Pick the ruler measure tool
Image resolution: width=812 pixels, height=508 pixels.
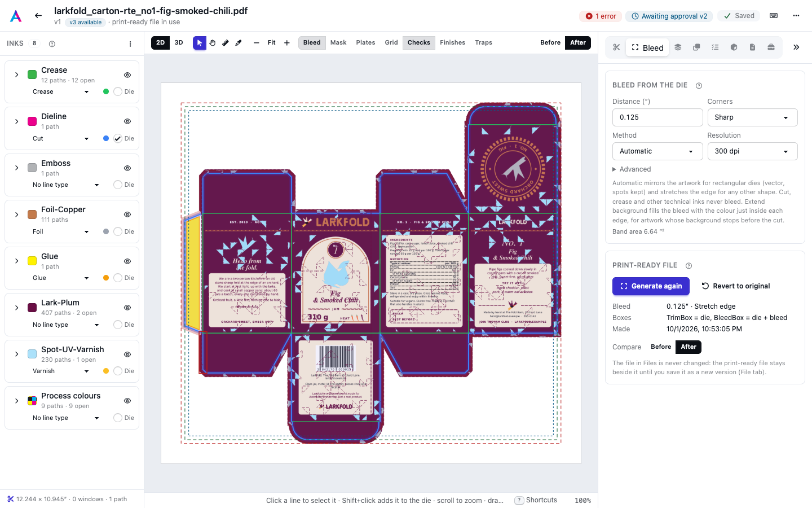coord(226,43)
